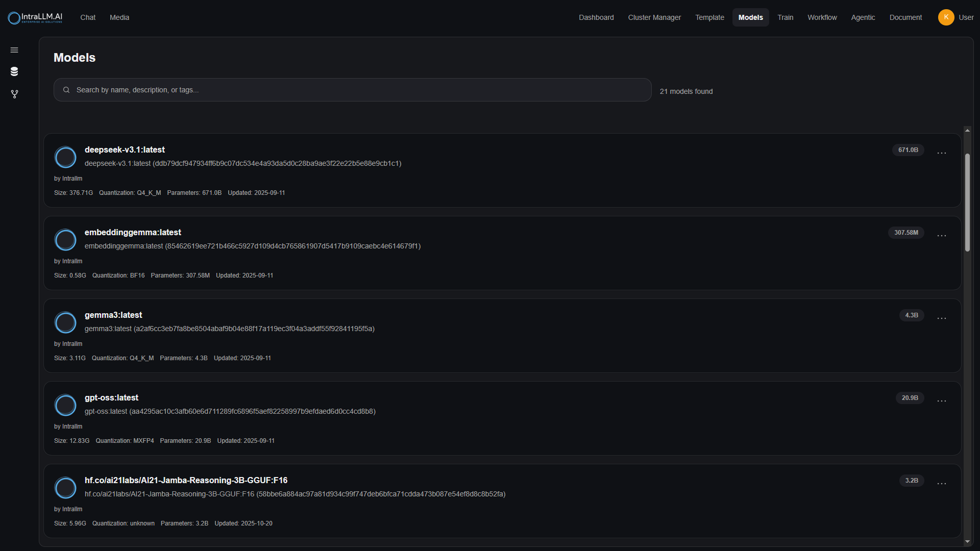Click the git branch icon in the sidebar
Image resolution: width=980 pixels, height=551 pixels.
[14, 94]
